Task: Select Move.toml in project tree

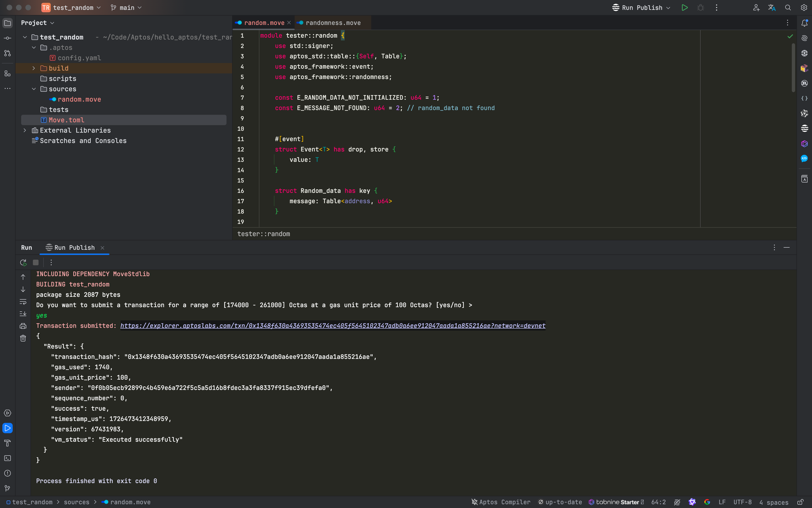Action: point(124,120)
